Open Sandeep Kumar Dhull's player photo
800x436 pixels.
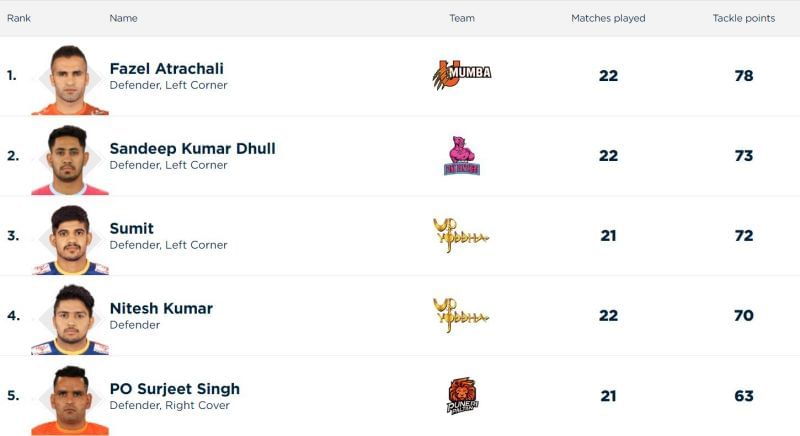69,160
